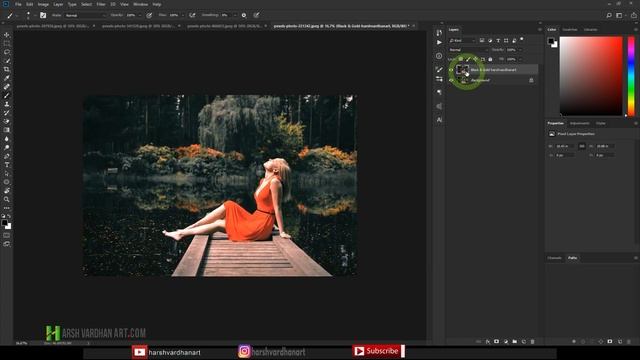Image resolution: width=640 pixels, height=360 pixels.
Task: Click the foreground color swatch in Color panel
Action: (x=551, y=41)
